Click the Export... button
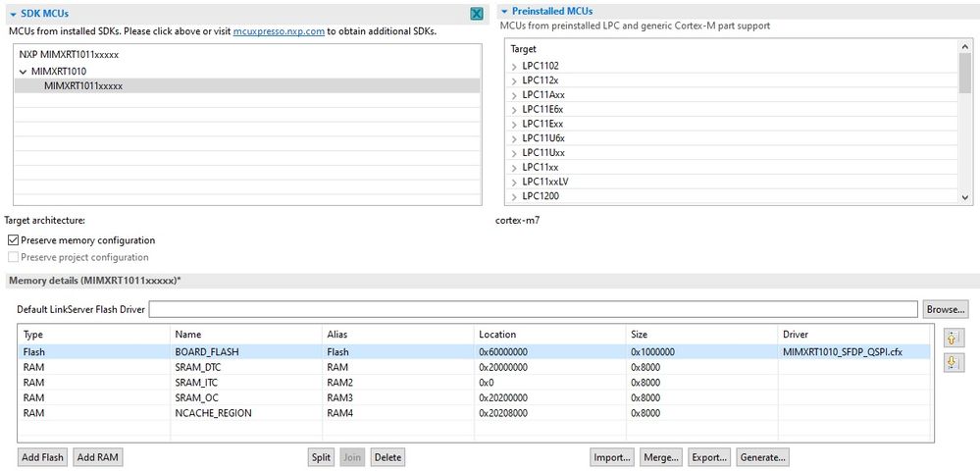The height and width of the screenshot is (472, 980). pyautogui.click(x=709, y=457)
